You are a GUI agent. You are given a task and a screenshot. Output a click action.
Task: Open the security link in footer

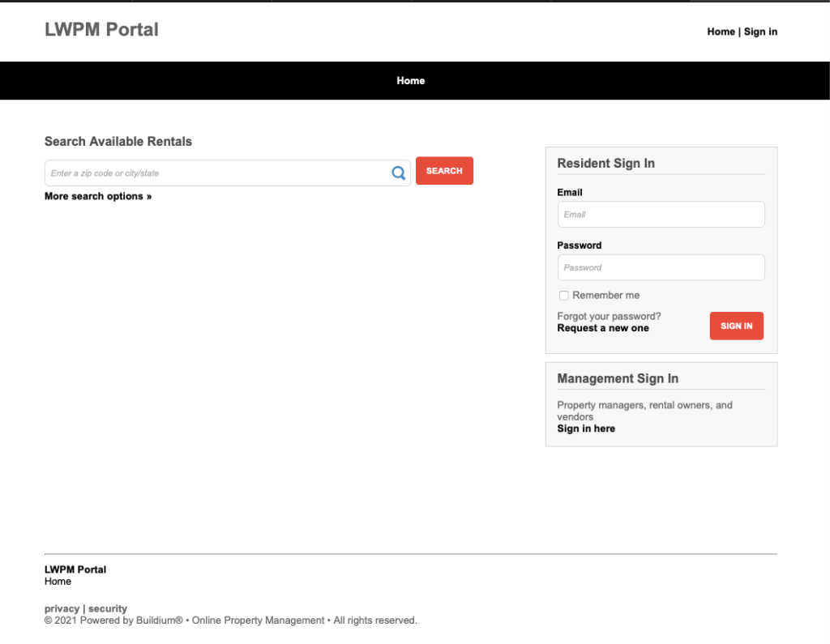tap(108, 608)
